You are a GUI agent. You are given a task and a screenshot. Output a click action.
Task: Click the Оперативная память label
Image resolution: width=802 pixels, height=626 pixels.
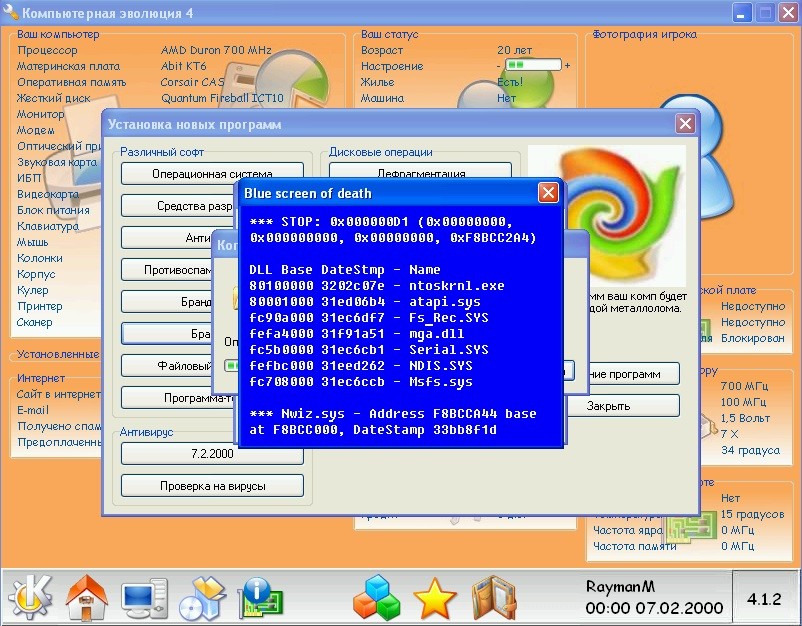click(72, 82)
